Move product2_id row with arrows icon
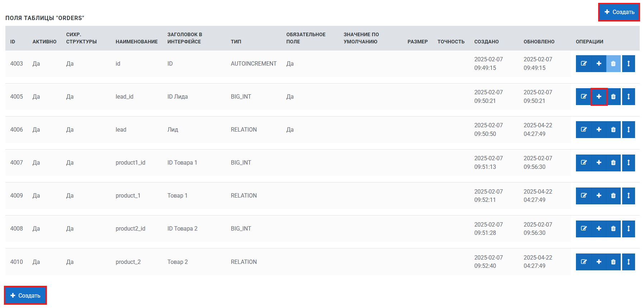This screenshot has height=308, width=644. (629, 229)
